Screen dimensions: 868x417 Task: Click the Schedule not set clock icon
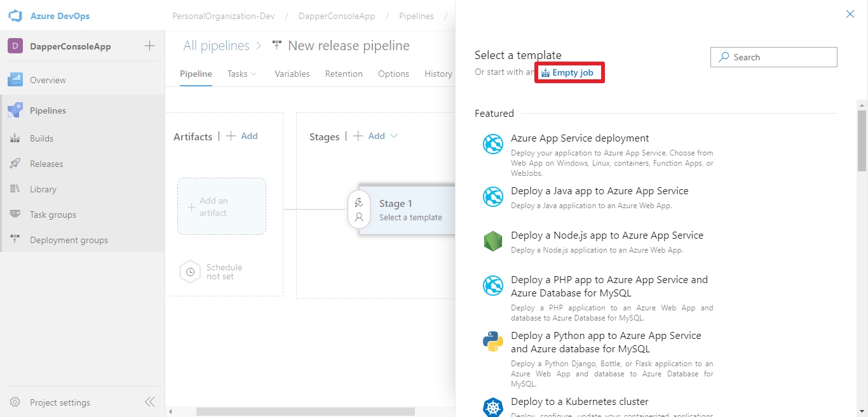(x=191, y=272)
